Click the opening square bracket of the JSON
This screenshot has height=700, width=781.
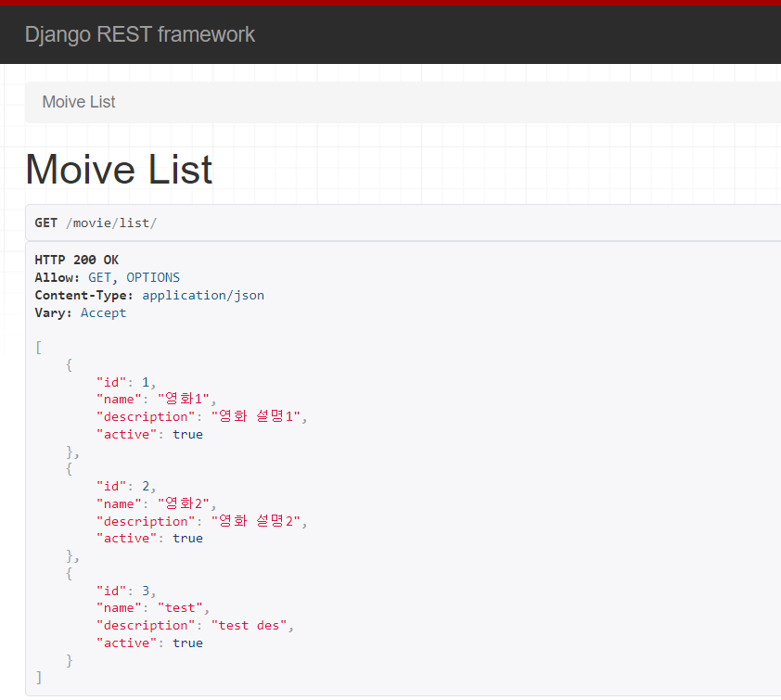click(38, 348)
